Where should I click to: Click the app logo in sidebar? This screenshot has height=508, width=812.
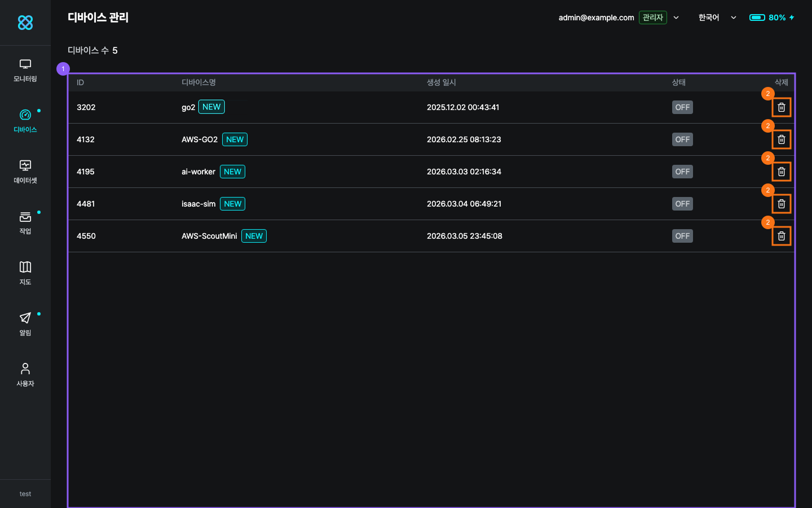25,23
